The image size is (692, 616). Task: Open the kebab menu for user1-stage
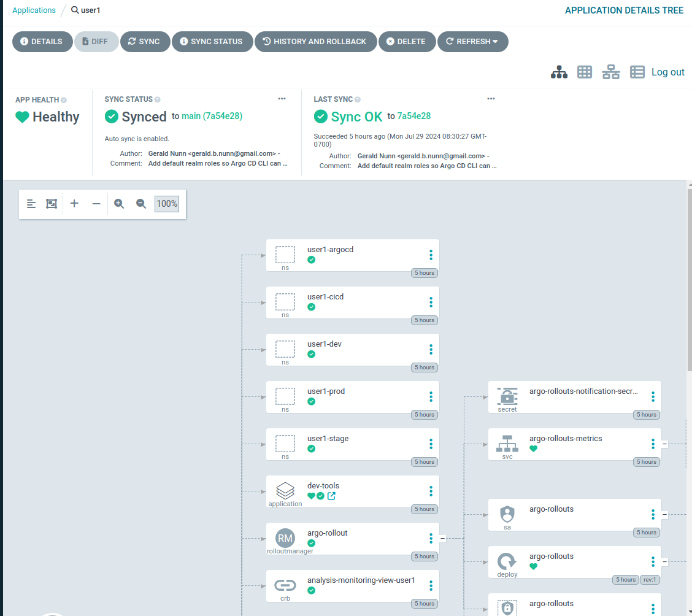click(x=431, y=444)
